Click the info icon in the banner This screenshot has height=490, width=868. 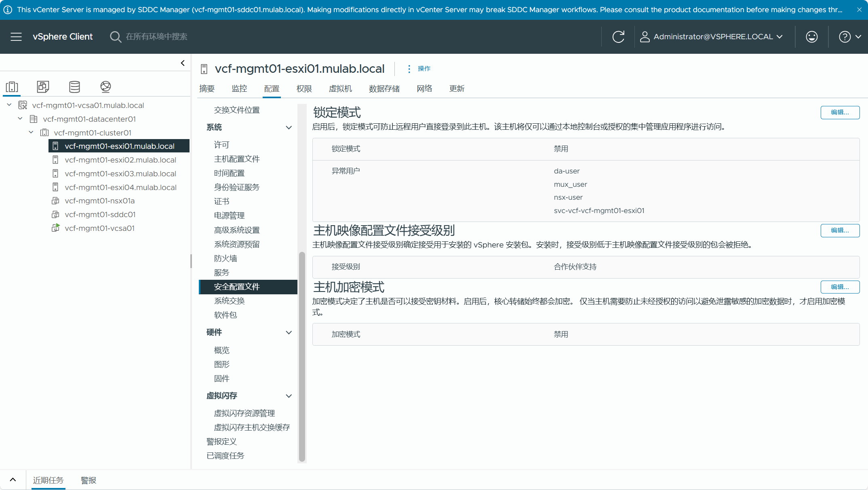point(8,10)
